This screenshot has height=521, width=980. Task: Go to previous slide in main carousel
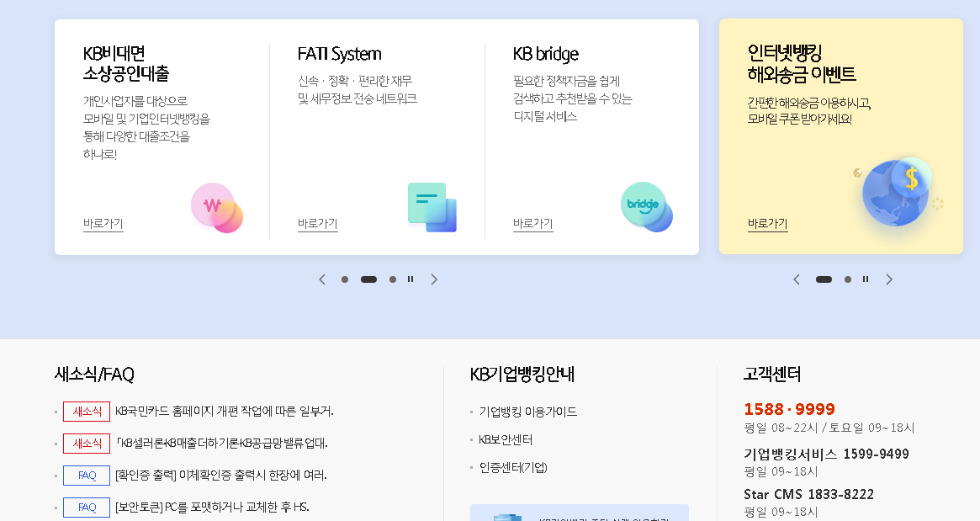click(322, 279)
